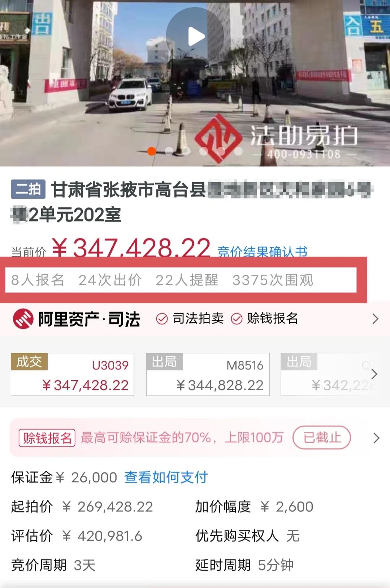Click the 司法拍卖 checkmark icon
The image size is (390, 588).
coord(162,319)
